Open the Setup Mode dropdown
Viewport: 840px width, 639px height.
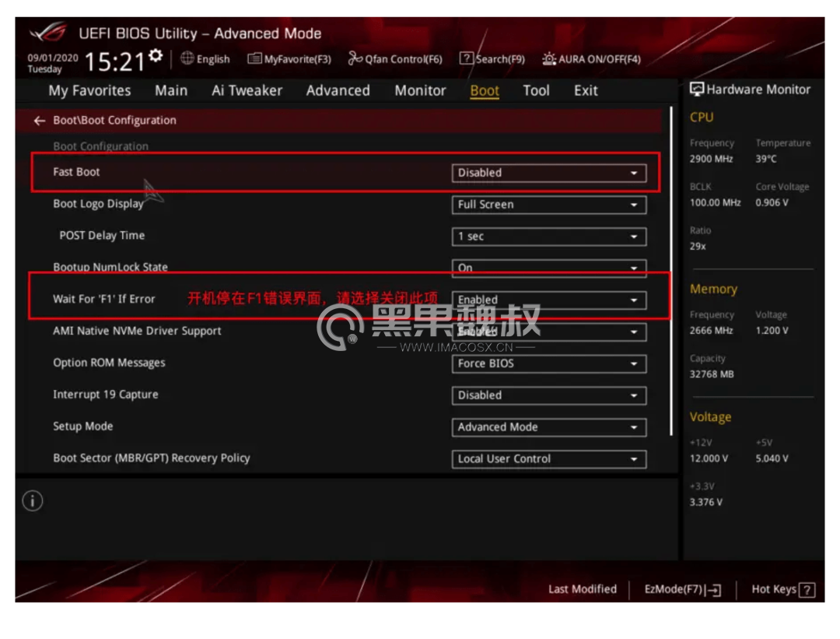click(549, 427)
